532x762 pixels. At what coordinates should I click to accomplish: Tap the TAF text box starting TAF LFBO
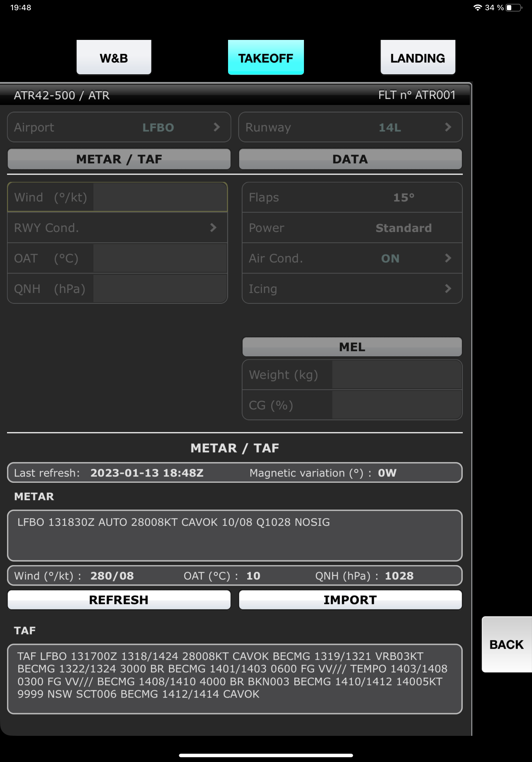[x=235, y=679]
